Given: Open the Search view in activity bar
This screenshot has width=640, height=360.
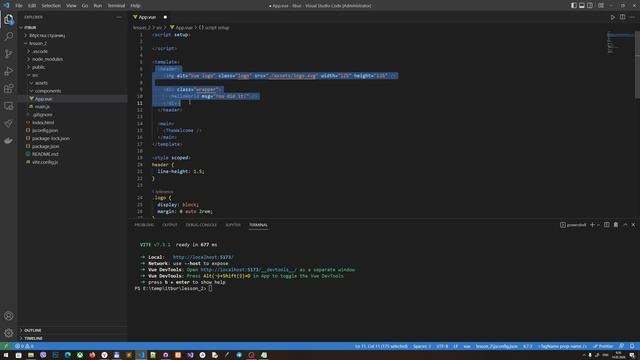Looking at the screenshot, I should point(9,36).
